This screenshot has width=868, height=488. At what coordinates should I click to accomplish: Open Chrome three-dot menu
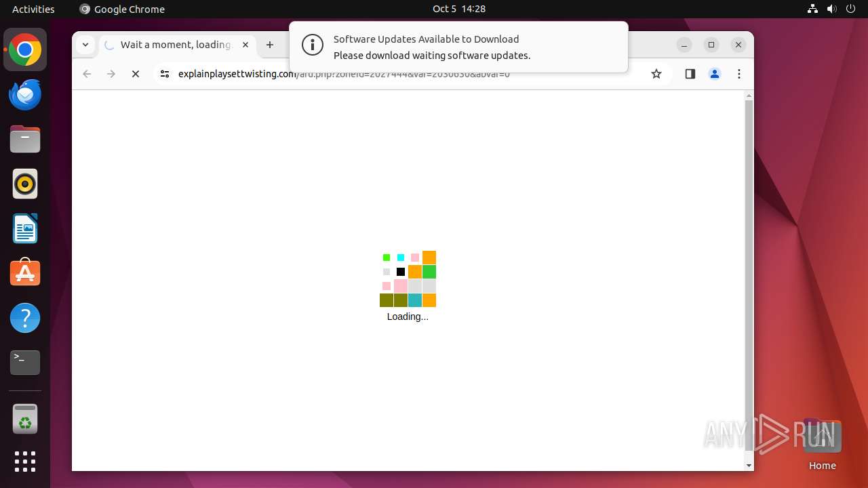[739, 74]
